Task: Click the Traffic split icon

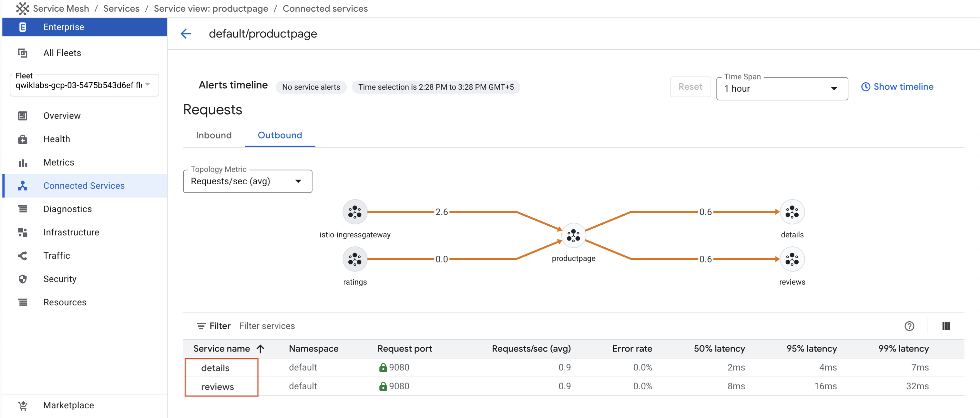Action: tap(22, 256)
